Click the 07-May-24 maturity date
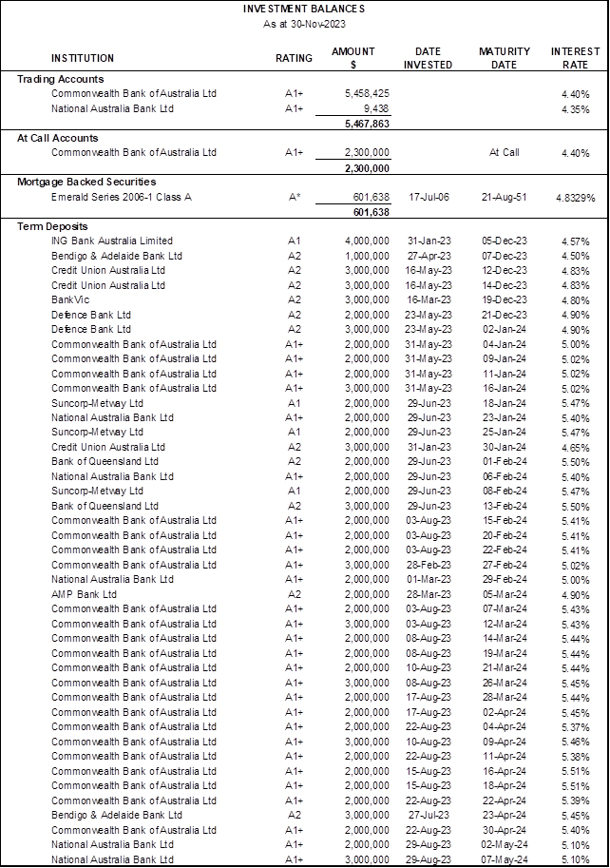The height and width of the screenshot is (868, 610). click(504, 859)
